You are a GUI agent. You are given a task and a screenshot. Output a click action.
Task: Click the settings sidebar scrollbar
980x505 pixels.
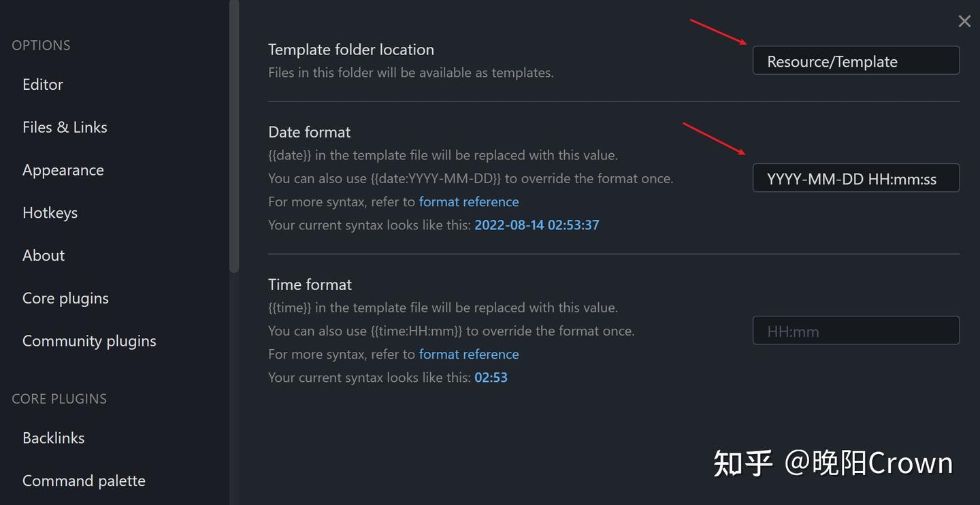click(234, 136)
